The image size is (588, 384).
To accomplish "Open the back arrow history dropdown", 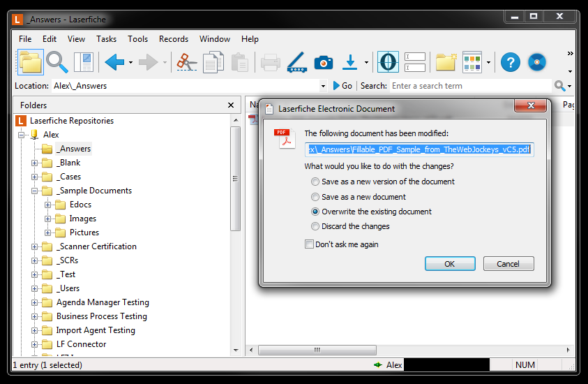I will coord(130,62).
